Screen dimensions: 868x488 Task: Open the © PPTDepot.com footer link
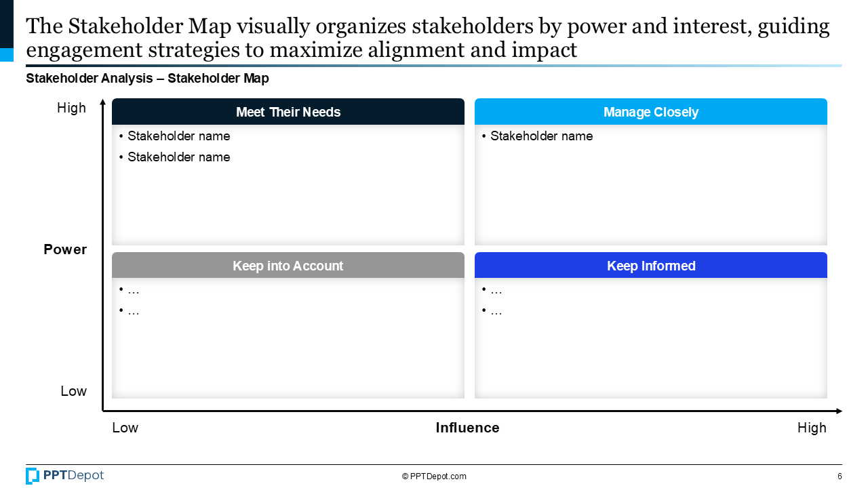(434, 476)
